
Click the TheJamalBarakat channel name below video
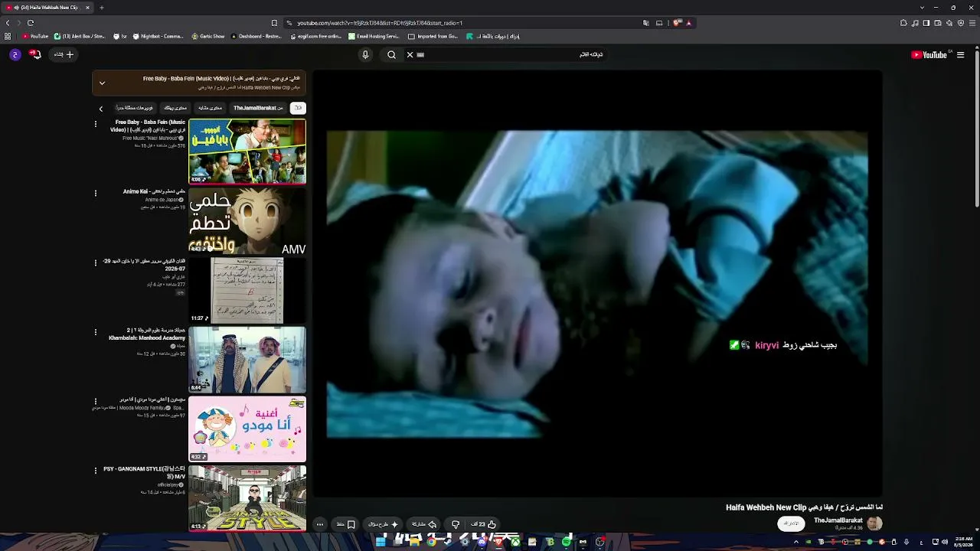pos(838,520)
